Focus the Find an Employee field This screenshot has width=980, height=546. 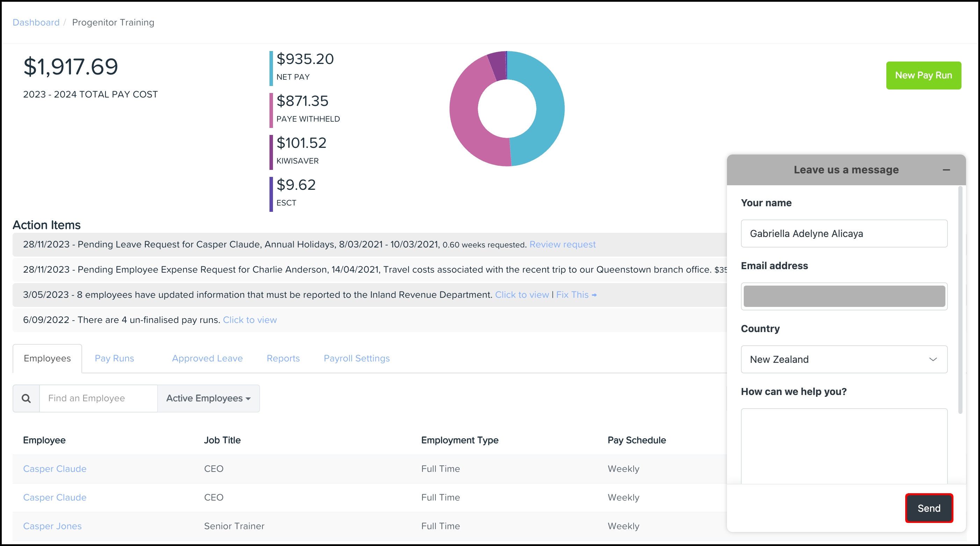(98, 398)
